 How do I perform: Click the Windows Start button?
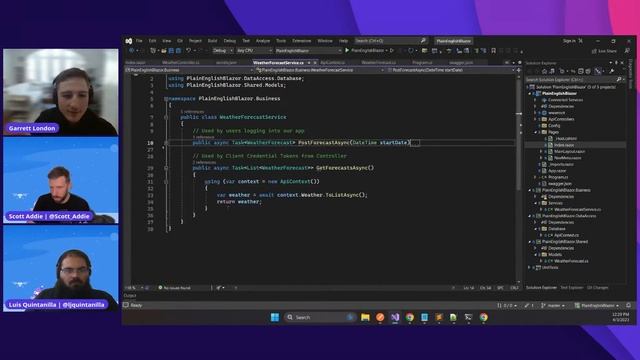[x=275, y=317]
